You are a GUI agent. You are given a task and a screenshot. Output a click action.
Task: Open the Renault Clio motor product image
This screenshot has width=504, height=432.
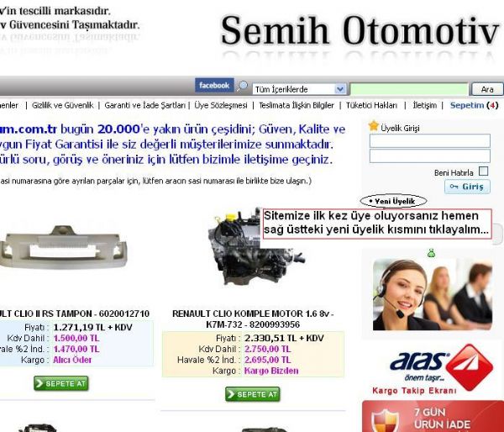(256, 247)
